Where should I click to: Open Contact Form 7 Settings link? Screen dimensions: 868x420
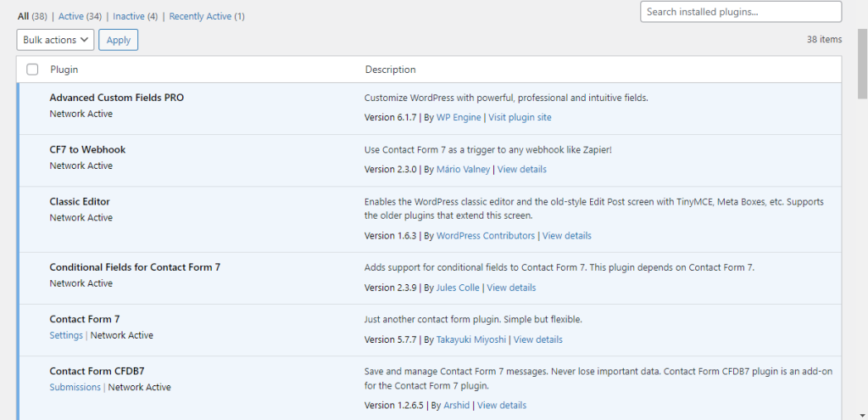coord(66,335)
